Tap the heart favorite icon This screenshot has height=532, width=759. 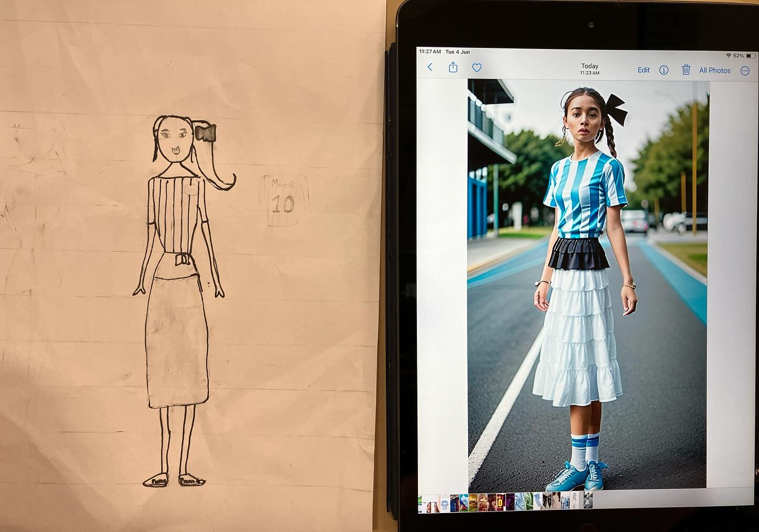click(x=476, y=68)
